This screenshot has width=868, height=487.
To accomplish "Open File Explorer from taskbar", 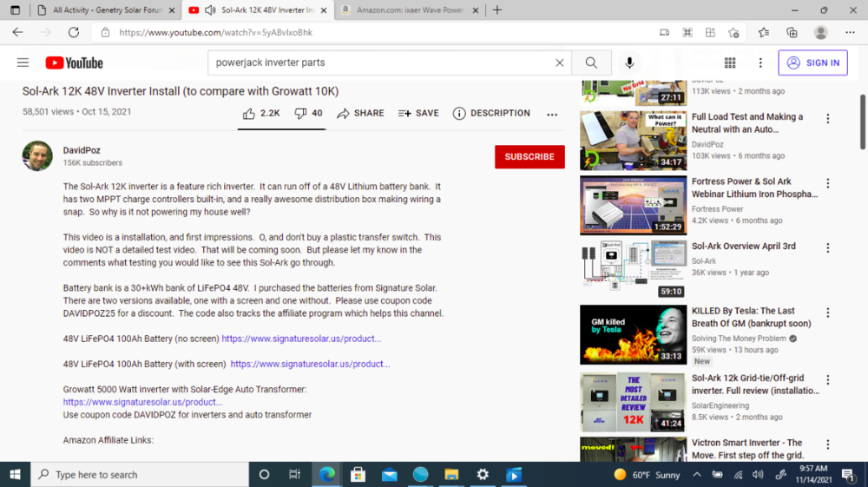I will coord(451,474).
